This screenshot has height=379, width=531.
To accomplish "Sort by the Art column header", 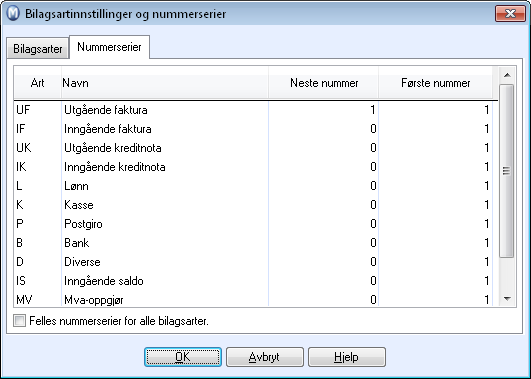I will tap(37, 83).
